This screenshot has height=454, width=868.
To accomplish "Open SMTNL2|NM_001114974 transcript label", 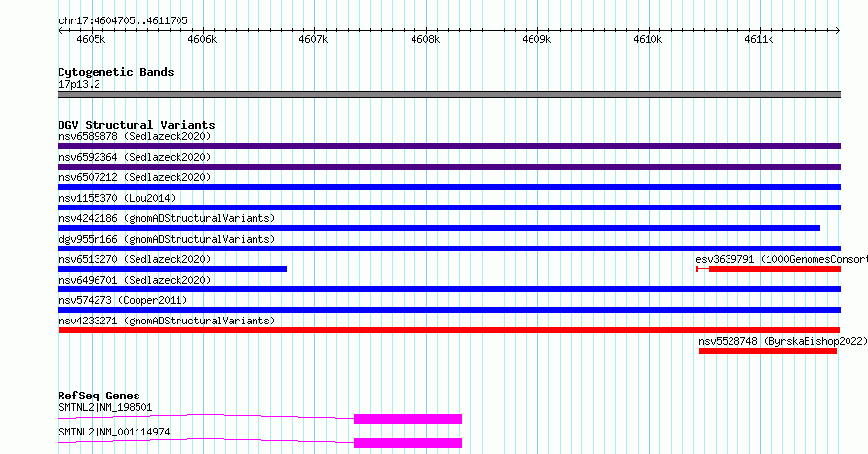I will click(114, 432).
